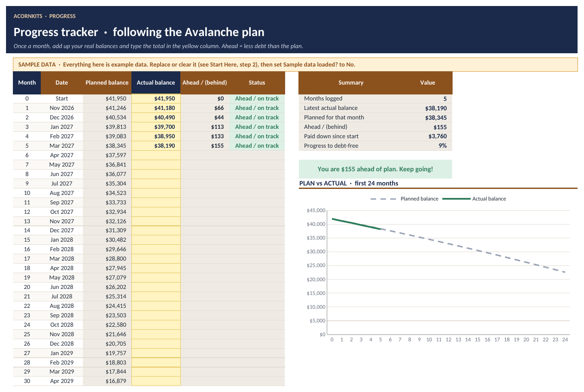Select the Months logged value 5
Screen dimensions: 584x392
[x=428, y=99]
